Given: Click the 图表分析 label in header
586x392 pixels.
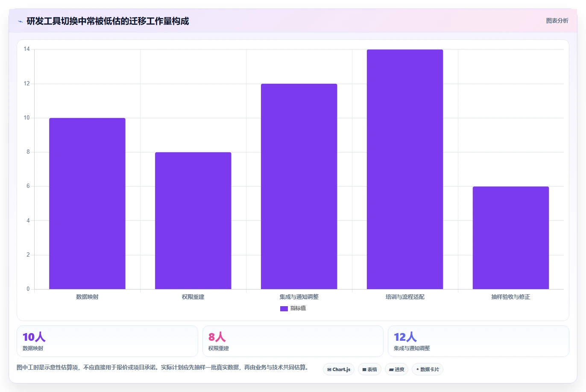Looking at the screenshot, I should click(557, 20).
